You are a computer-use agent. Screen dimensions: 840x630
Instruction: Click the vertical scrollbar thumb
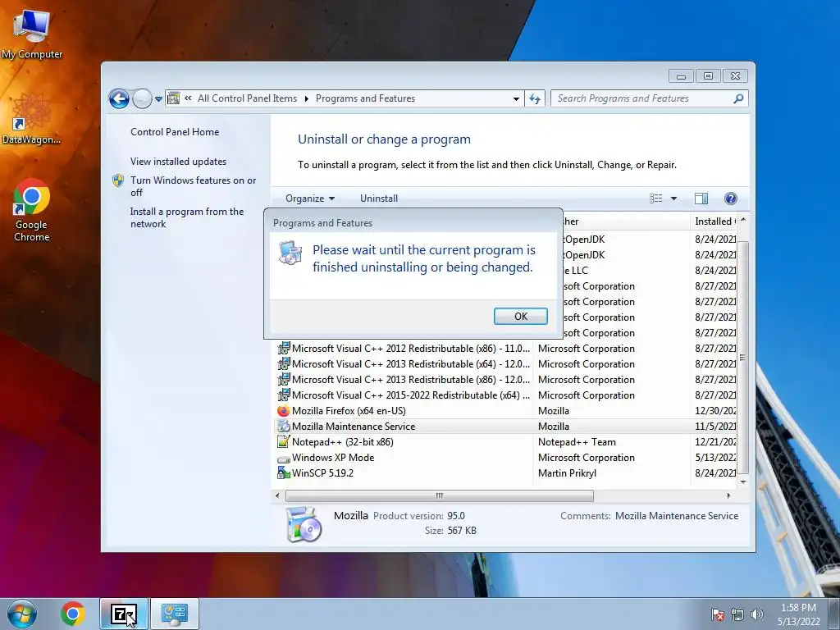743,358
